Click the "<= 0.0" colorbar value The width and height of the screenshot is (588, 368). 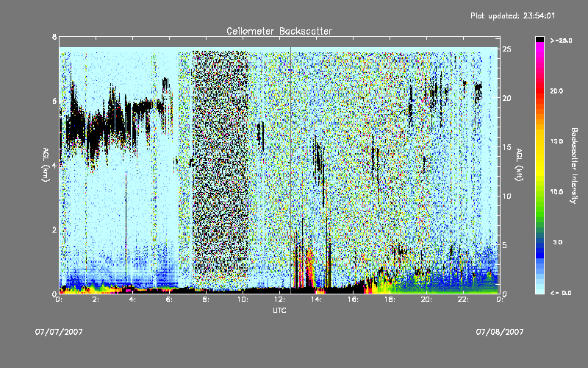[x=561, y=293]
